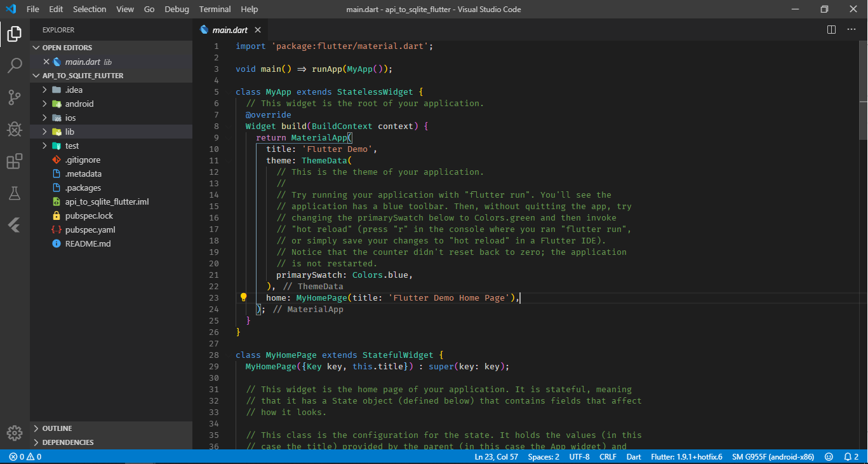Select device SM G955F (android-x86)
Screen dimensions: 868x464
pos(773,456)
